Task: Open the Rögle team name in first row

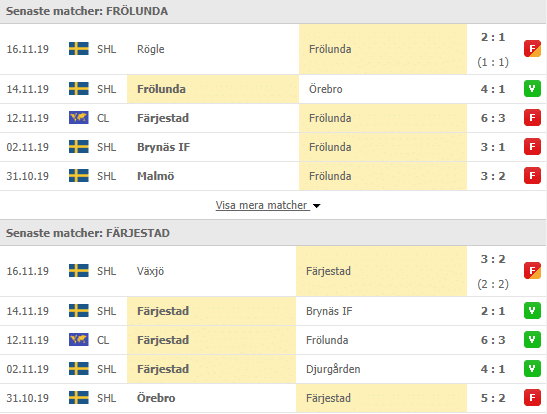Action: point(151,49)
